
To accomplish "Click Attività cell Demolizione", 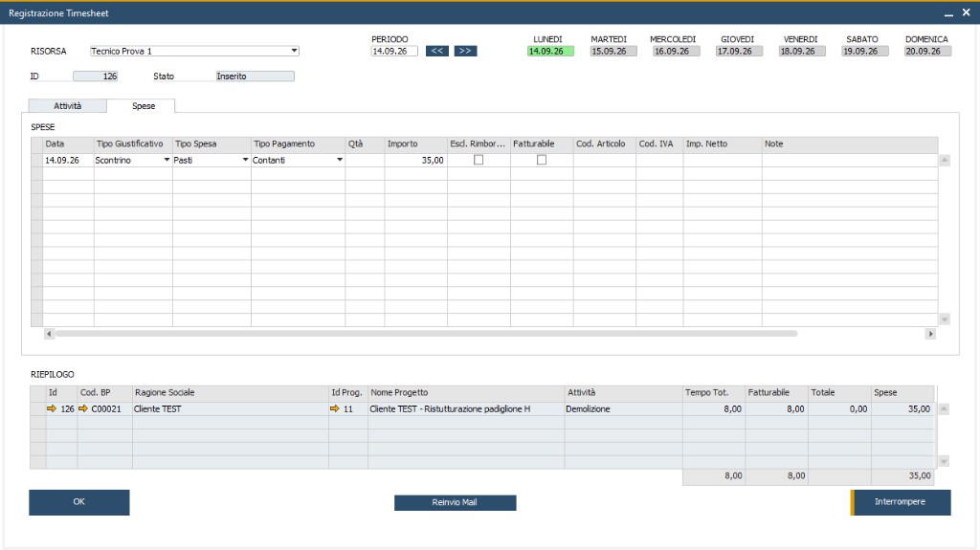I will coord(624,408).
